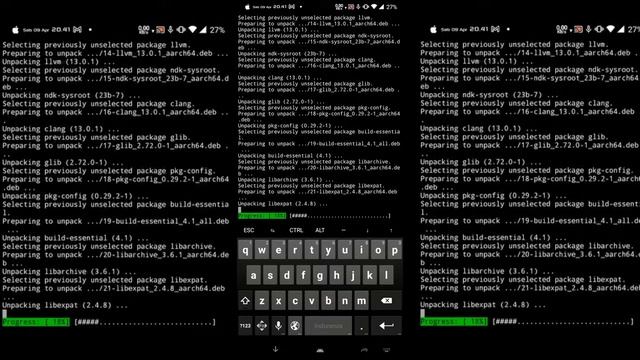Tap the Enter return key
Viewport: 640px width, 360px height.
pos(386,326)
